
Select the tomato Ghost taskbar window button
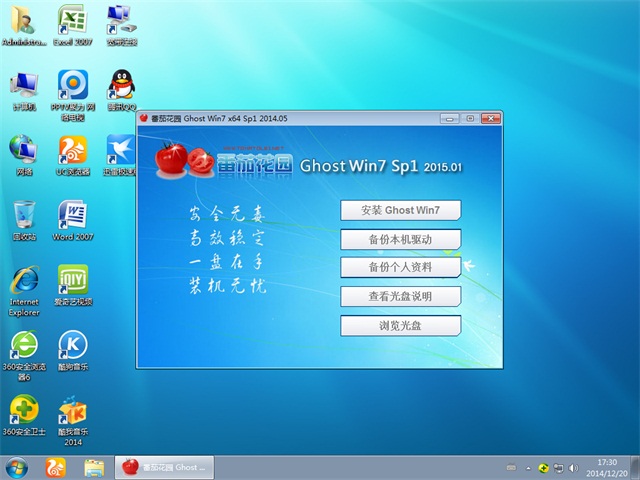[164, 468]
